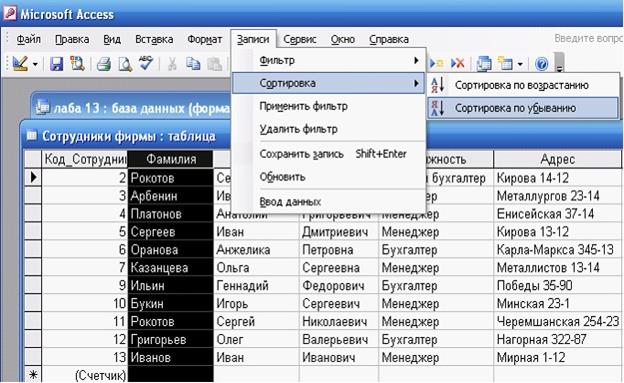Image resolution: width=624 pixels, height=383 pixels.
Task: Click the Федорович patronymic cell
Action: 339,285
